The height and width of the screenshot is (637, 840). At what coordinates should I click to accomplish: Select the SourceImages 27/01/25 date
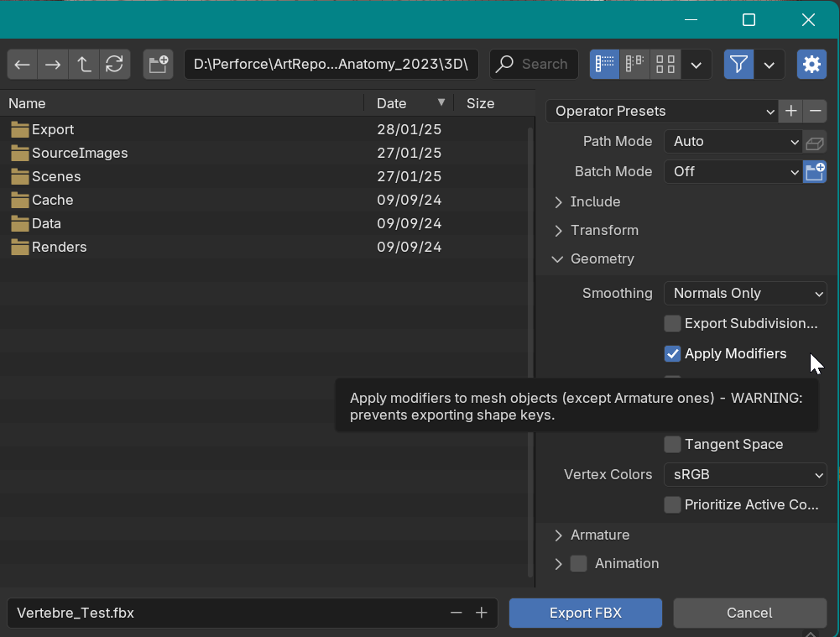coord(409,154)
